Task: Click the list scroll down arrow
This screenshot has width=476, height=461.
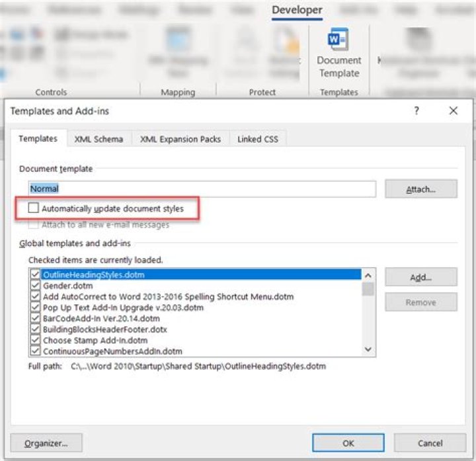Action: tap(368, 349)
